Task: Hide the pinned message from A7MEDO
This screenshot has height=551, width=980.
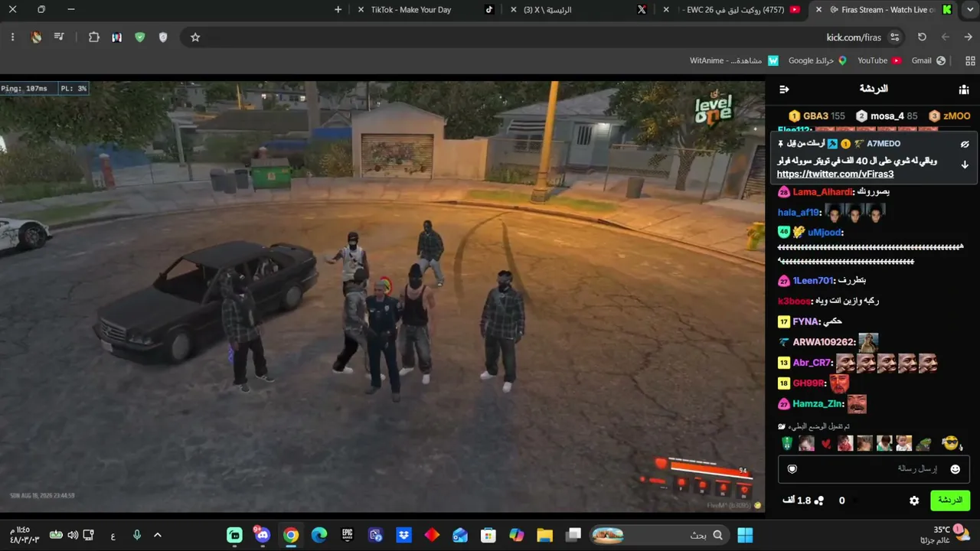Action: pyautogui.click(x=965, y=144)
